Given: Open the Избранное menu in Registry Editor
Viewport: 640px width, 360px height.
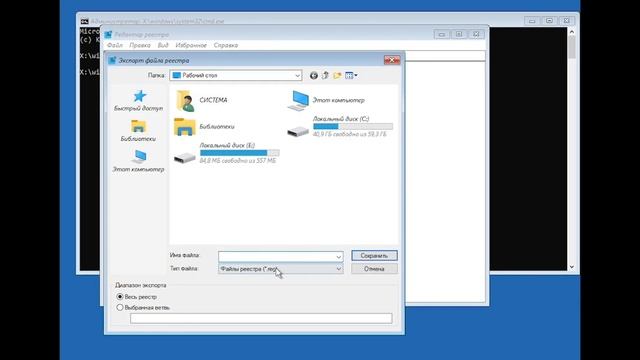Looking at the screenshot, I should click(191, 45).
